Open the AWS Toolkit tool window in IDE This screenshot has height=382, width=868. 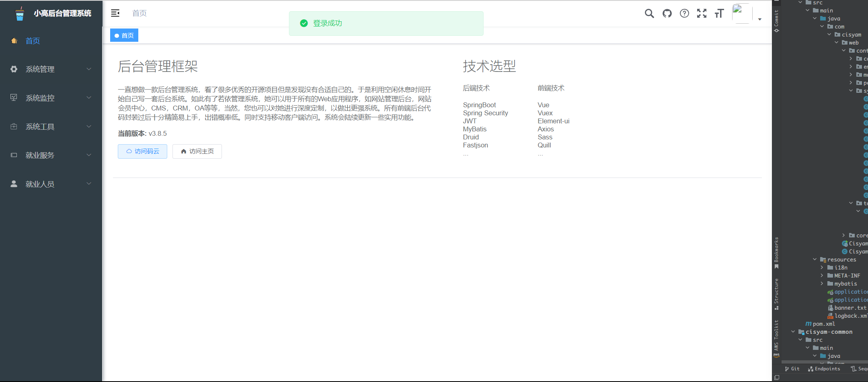coord(776,338)
